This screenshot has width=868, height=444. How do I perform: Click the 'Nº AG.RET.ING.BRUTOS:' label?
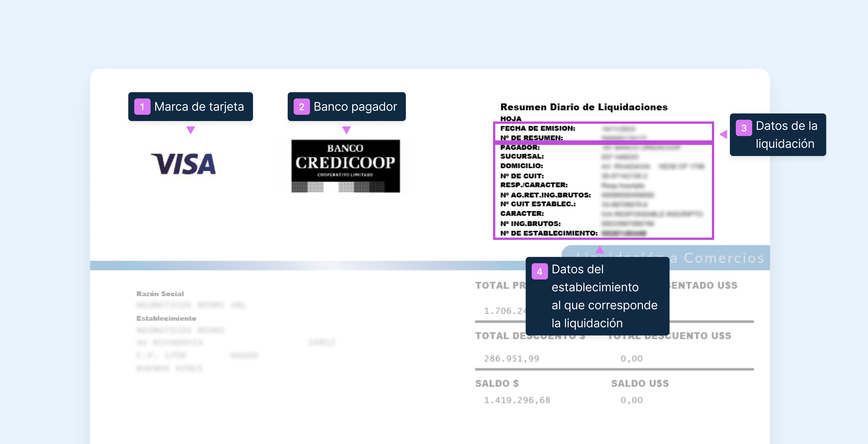click(546, 195)
